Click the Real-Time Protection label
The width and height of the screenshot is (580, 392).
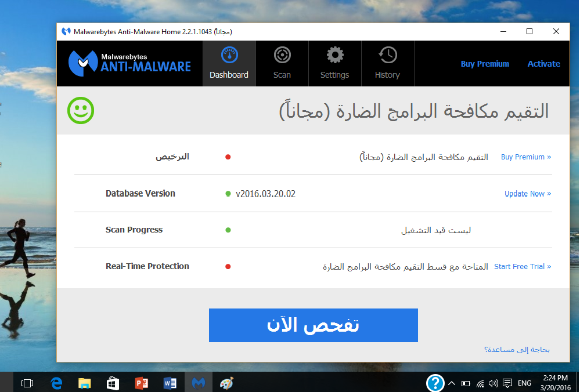pos(147,266)
